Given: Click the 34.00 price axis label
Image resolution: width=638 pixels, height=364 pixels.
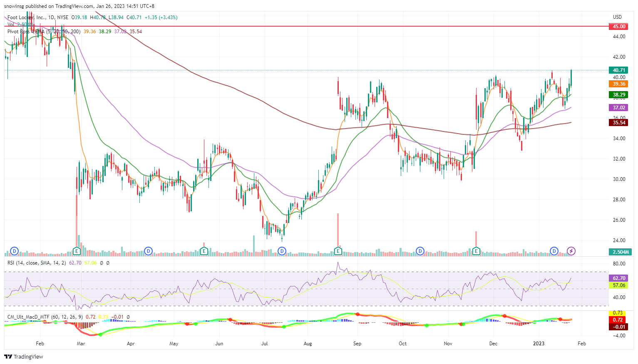Looking at the screenshot, I should pyautogui.click(x=618, y=139).
